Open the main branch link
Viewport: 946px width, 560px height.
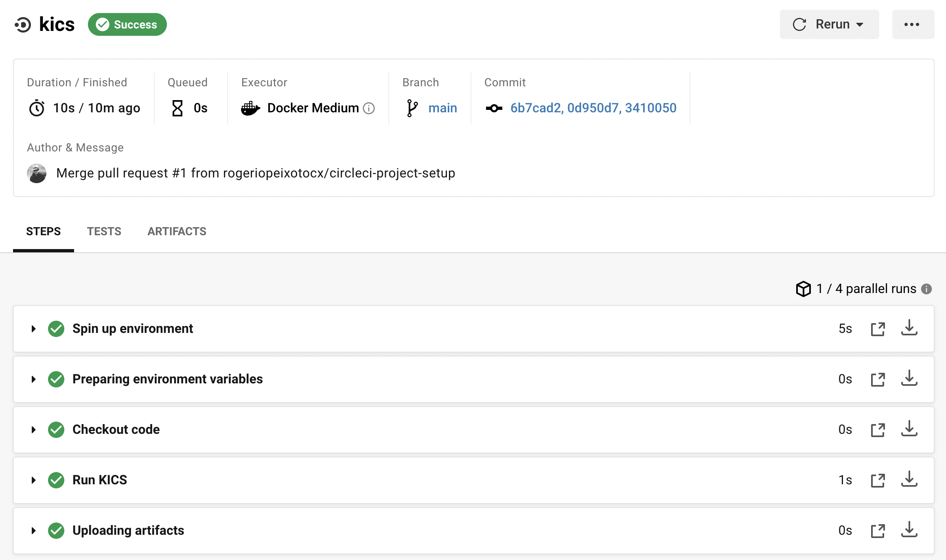442,108
